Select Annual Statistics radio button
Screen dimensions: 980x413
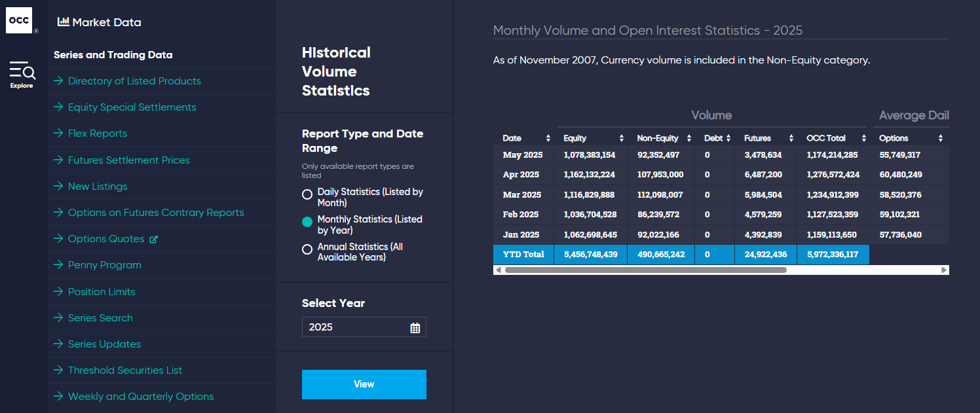[x=307, y=249]
